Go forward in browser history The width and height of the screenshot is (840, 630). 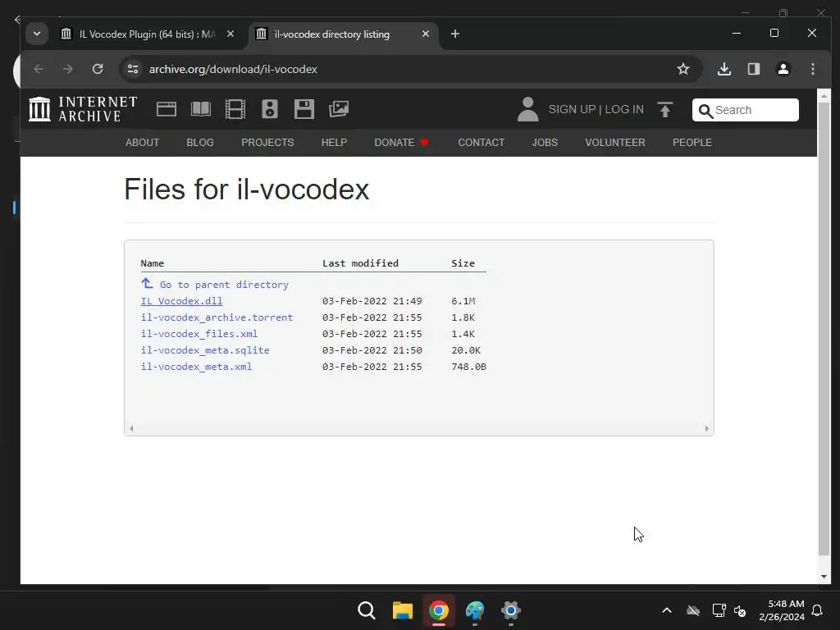point(67,69)
